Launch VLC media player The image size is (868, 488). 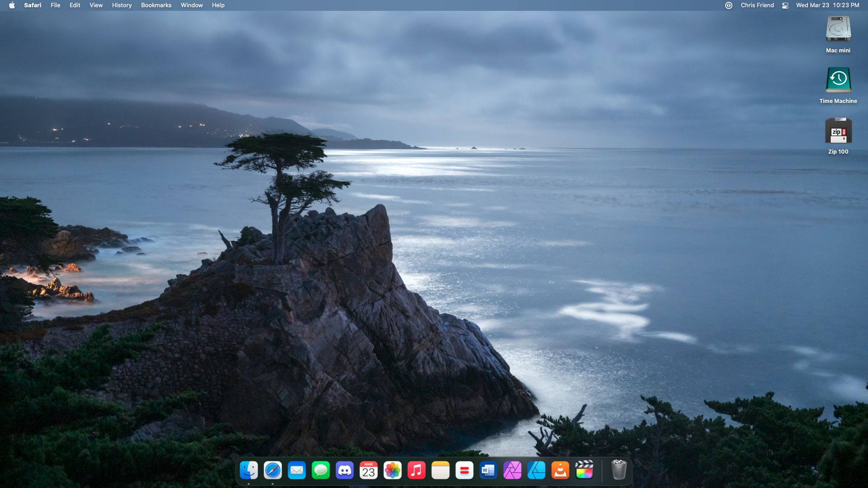click(x=560, y=470)
